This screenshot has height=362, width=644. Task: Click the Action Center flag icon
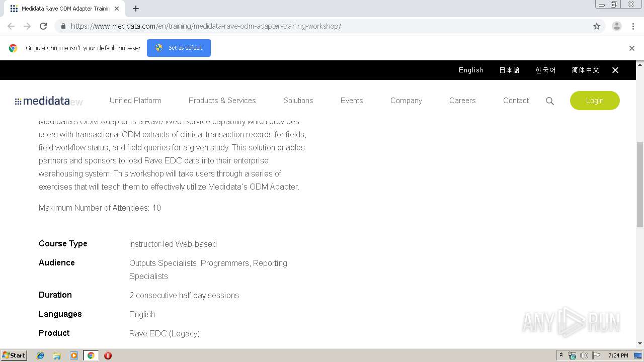tap(596, 355)
